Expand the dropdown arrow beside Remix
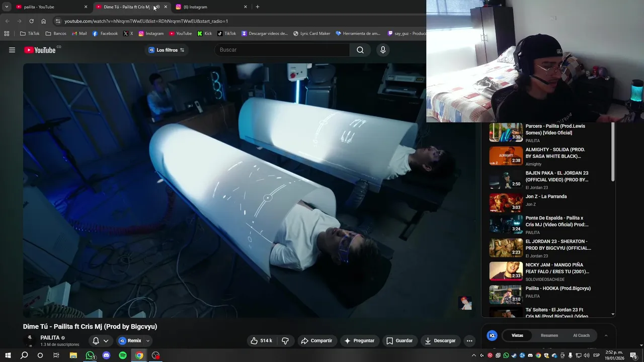Image resolution: width=644 pixels, height=362 pixels. [x=148, y=340]
